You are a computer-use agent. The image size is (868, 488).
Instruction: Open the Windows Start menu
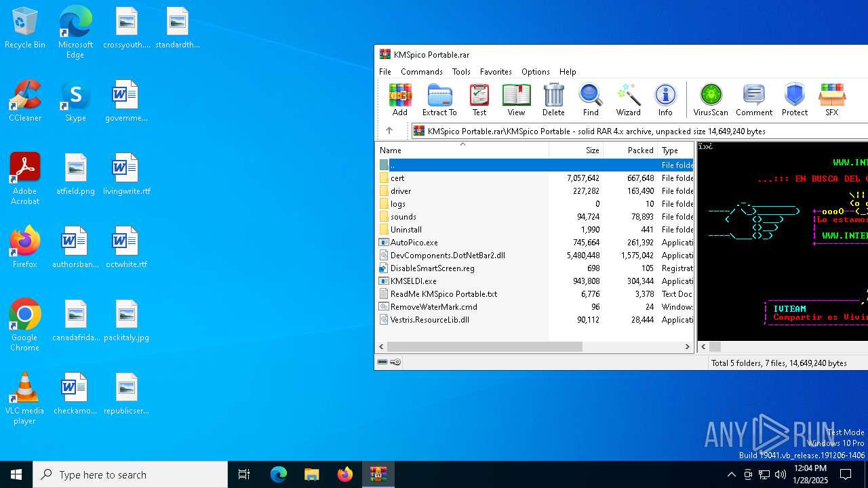pos(16,474)
